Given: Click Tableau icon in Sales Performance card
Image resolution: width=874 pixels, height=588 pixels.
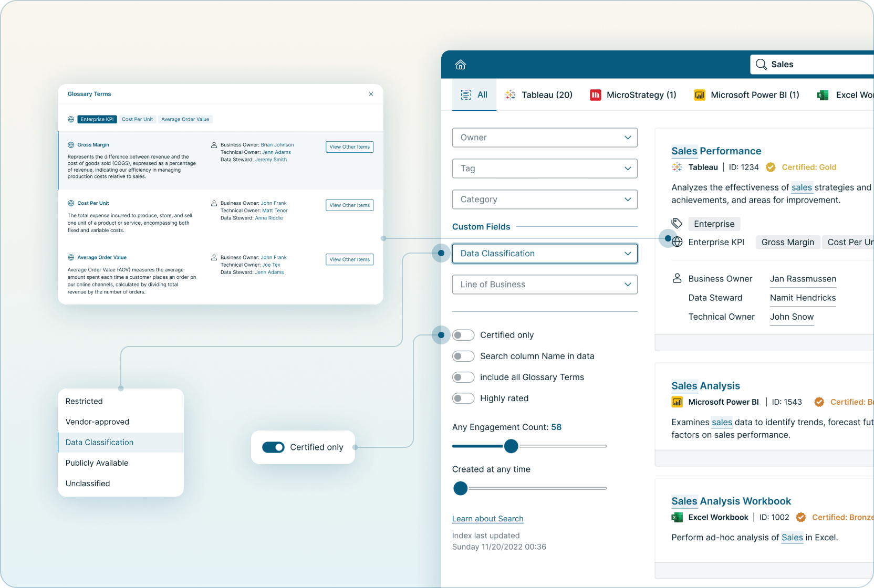Looking at the screenshot, I should 677,167.
